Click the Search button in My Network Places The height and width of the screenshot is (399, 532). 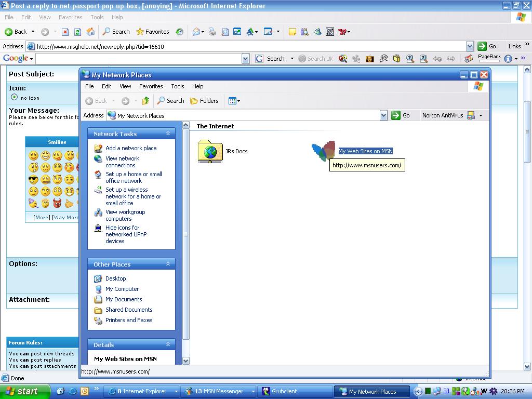tap(171, 101)
